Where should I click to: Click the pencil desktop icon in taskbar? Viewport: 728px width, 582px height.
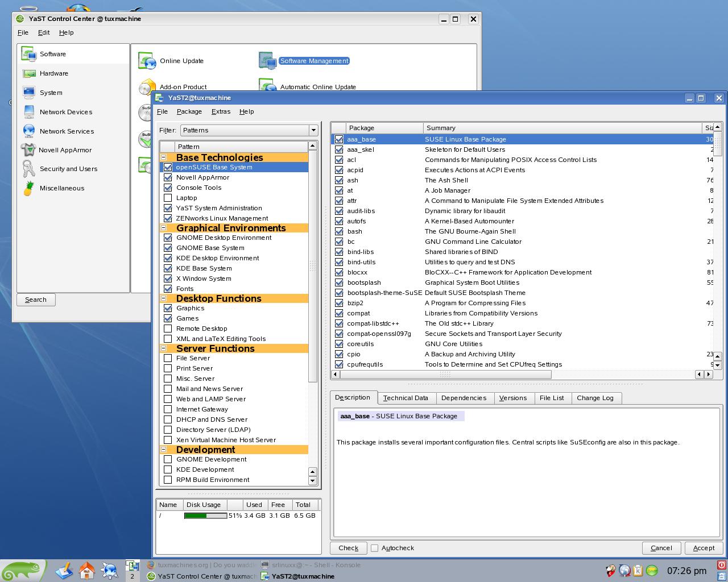coord(64,570)
